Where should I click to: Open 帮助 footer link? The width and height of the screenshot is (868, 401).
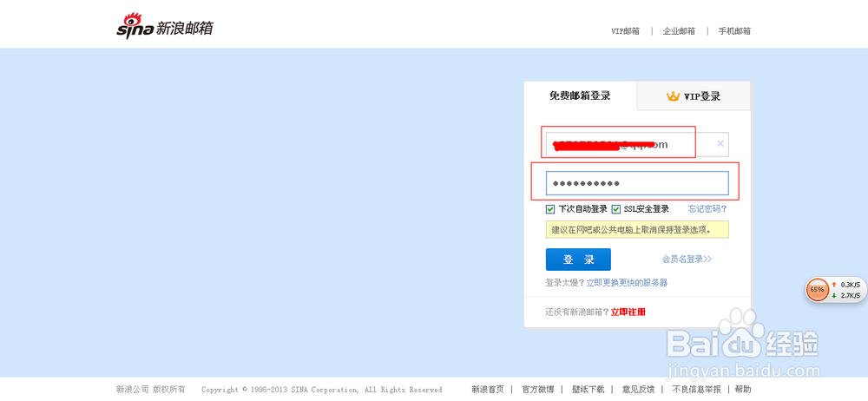click(x=744, y=390)
